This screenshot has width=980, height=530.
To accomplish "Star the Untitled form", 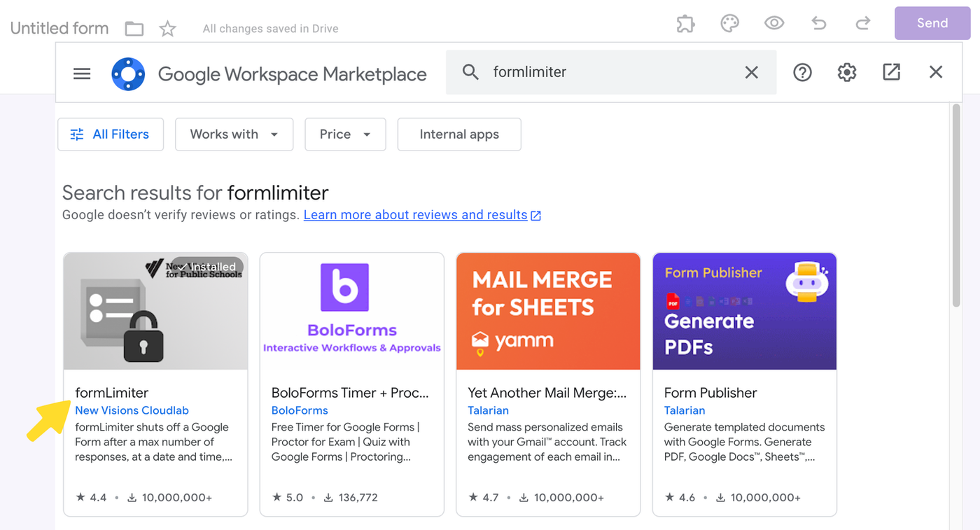I will coord(167,29).
